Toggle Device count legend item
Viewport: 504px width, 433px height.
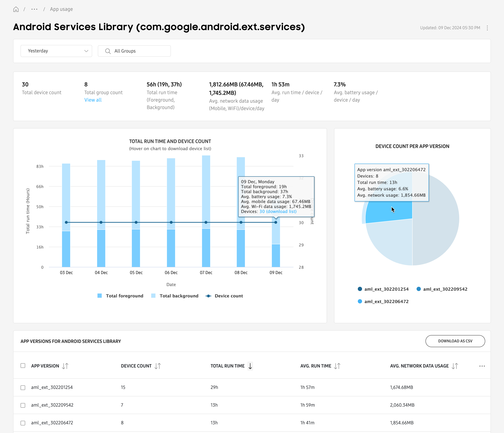[x=224, y=296]
